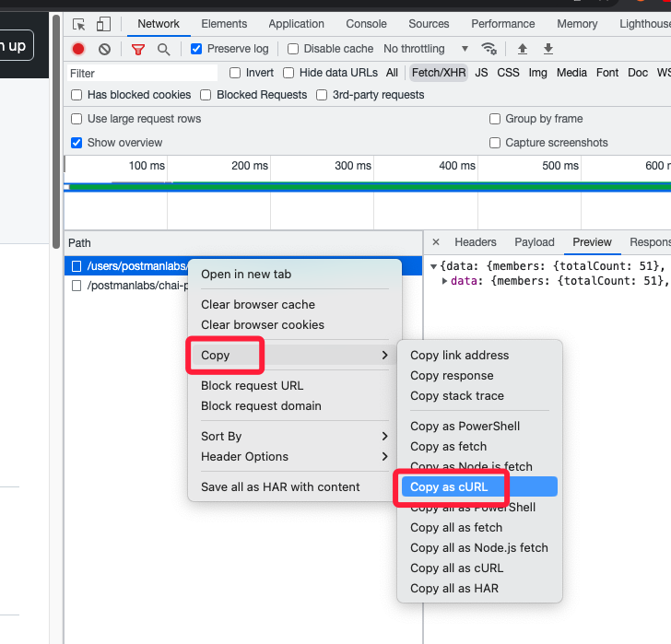This screenshot has height=644, width=671.
Task: Choose Clear browser cookies
Action: coord(294,324)
